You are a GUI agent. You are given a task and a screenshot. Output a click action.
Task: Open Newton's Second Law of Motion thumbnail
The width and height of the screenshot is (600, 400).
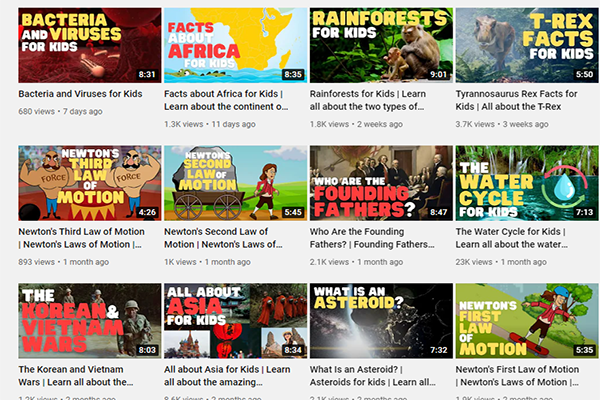[235, 183]
